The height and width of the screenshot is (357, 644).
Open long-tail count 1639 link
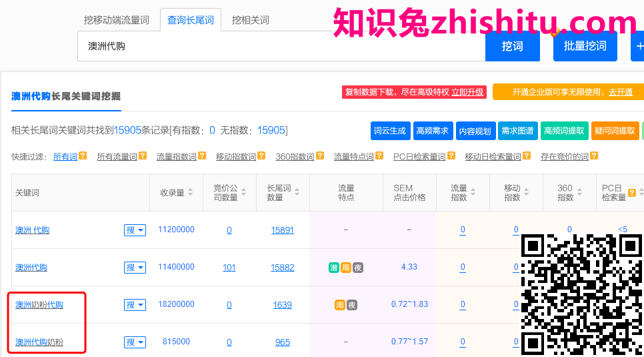[x=282, y=305]
